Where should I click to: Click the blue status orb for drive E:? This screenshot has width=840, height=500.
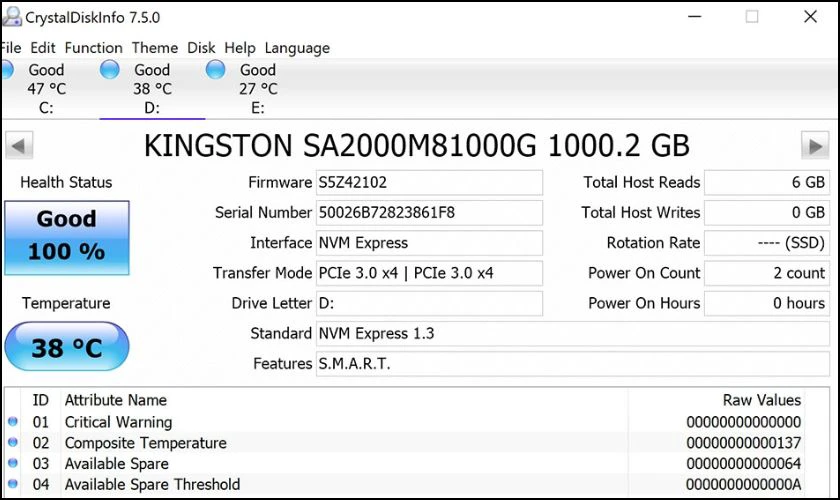216,69
